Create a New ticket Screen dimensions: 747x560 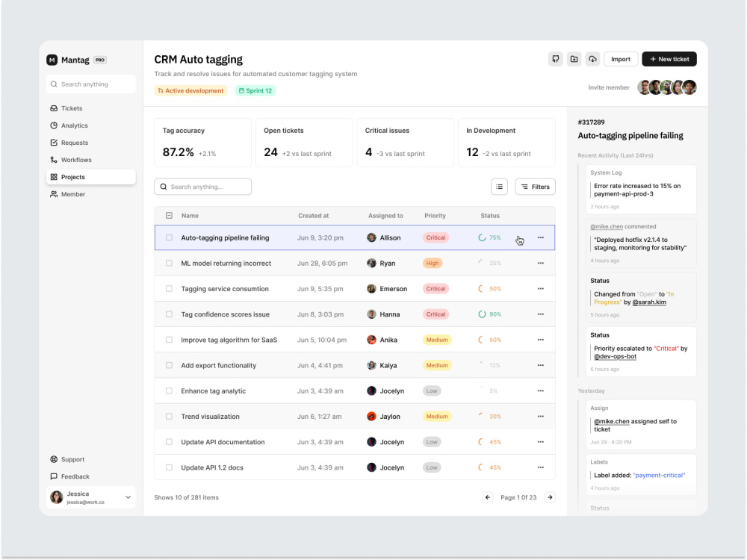tap(669, 59)
